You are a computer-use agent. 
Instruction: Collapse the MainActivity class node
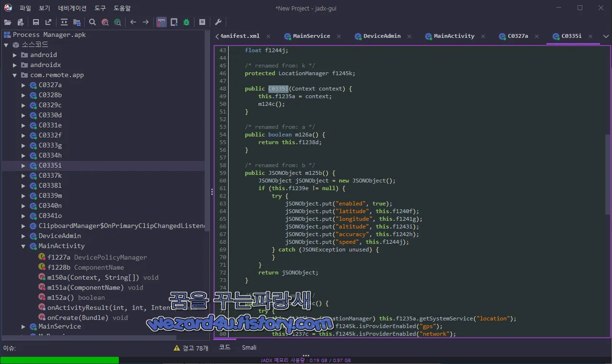(x=23, y=246)
